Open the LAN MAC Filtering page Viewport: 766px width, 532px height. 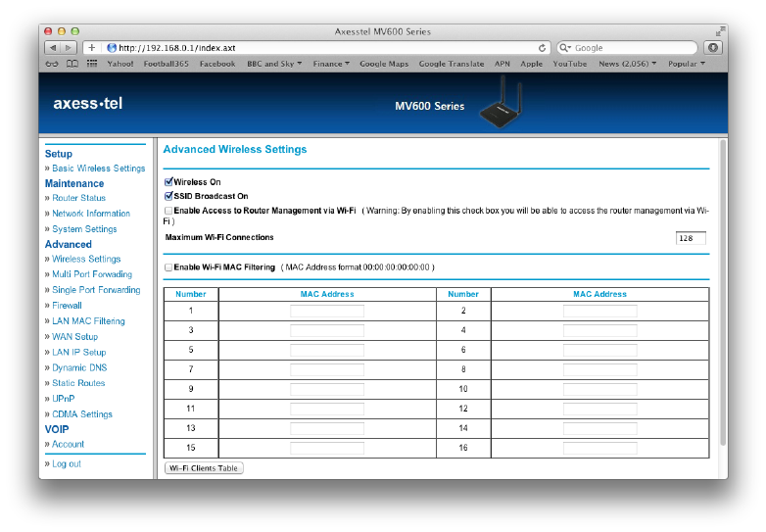88,321
